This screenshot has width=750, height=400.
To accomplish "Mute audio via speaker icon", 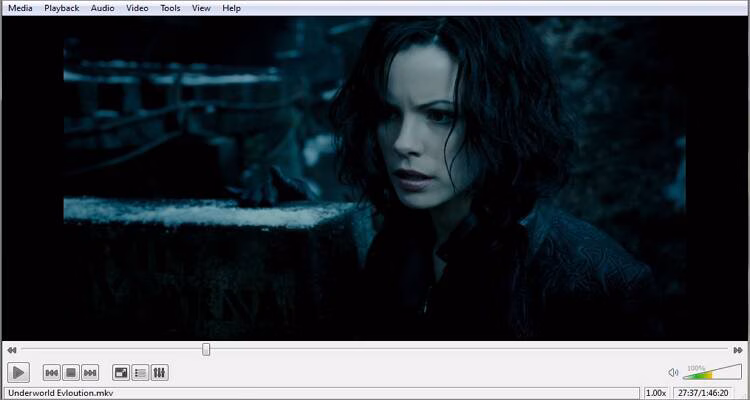I will point(673,372).
